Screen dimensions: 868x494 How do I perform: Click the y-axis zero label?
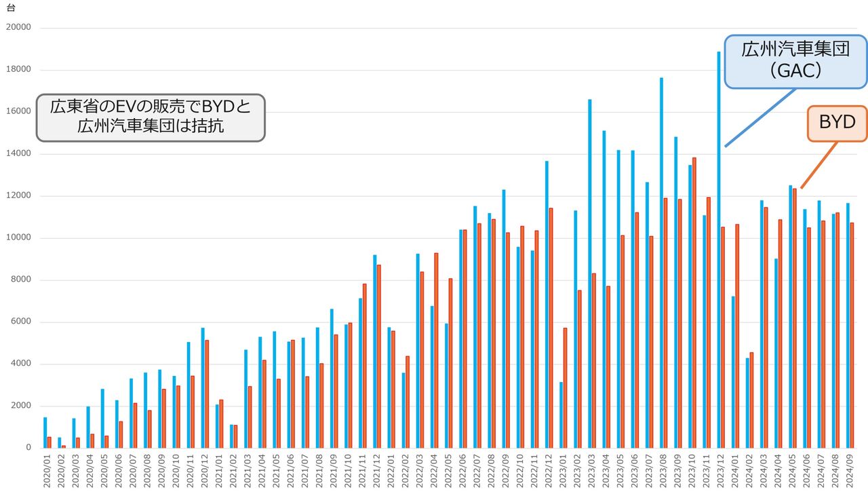click(x=28, y=448)
